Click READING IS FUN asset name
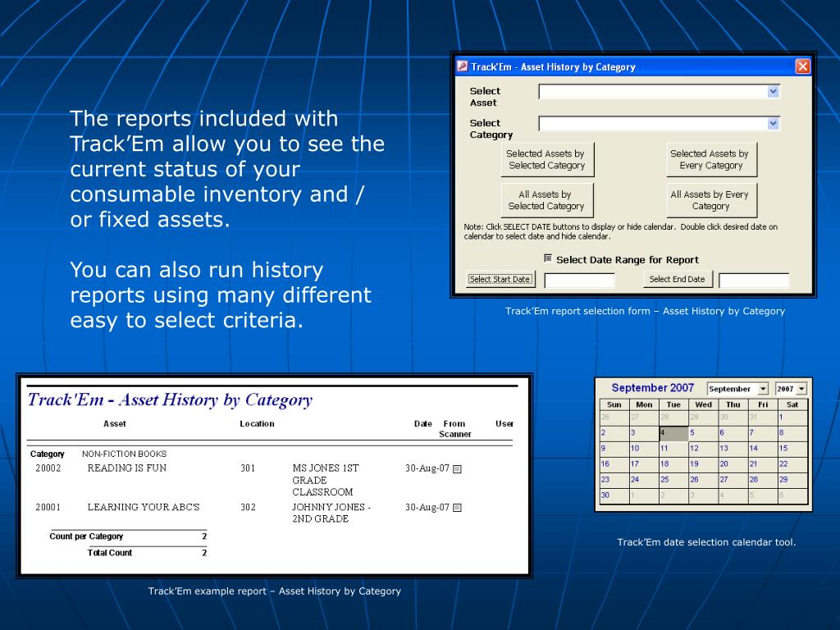840x630 pixels. pos(127,468)
